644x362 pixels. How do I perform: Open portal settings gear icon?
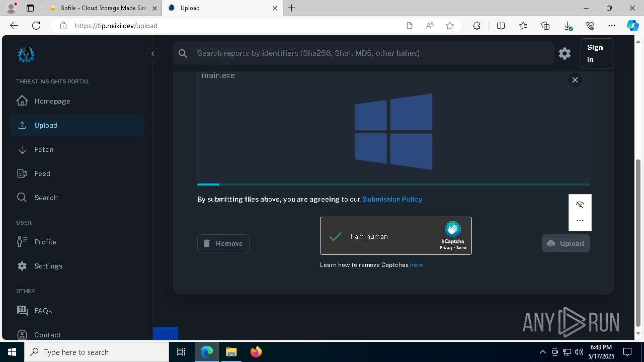coord(565,53)
